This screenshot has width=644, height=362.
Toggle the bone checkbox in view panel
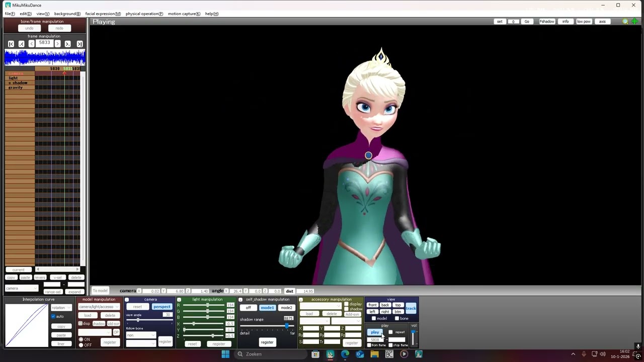point(397,318)
